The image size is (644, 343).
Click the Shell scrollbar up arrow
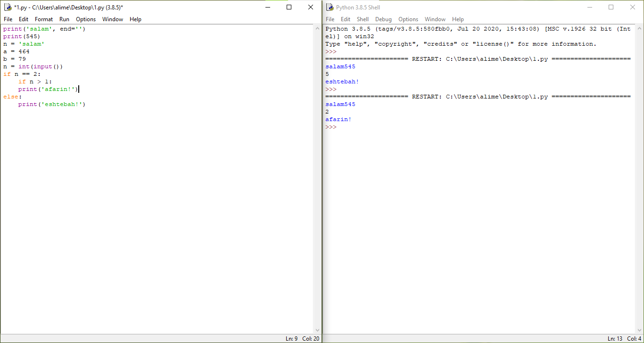coord(639,28)
